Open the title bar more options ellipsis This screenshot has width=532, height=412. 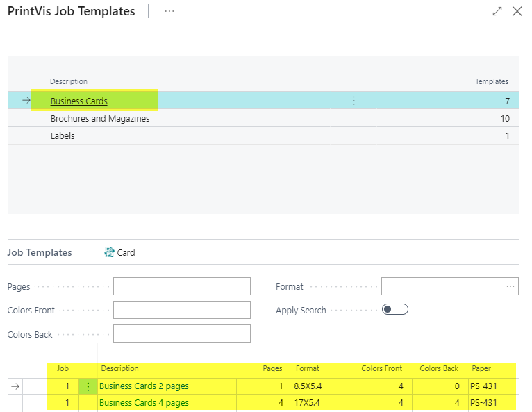click(169, 11)
